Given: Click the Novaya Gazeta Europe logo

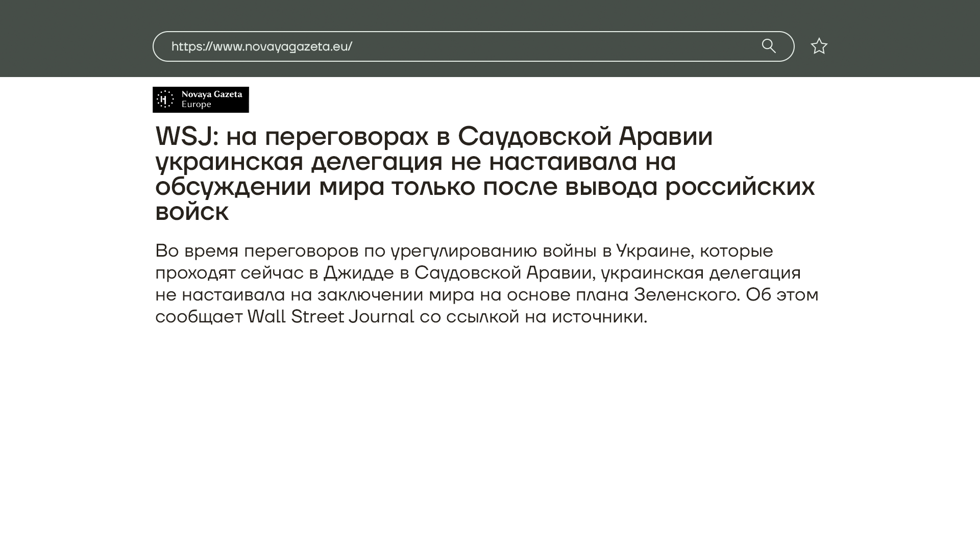Looking at the screenshot, I should (201, 99).
